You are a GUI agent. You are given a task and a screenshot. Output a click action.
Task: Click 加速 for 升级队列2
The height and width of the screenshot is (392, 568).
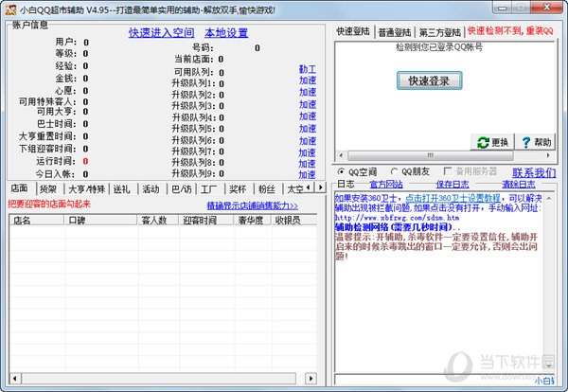pyautogui.click(x=308, y=92)
